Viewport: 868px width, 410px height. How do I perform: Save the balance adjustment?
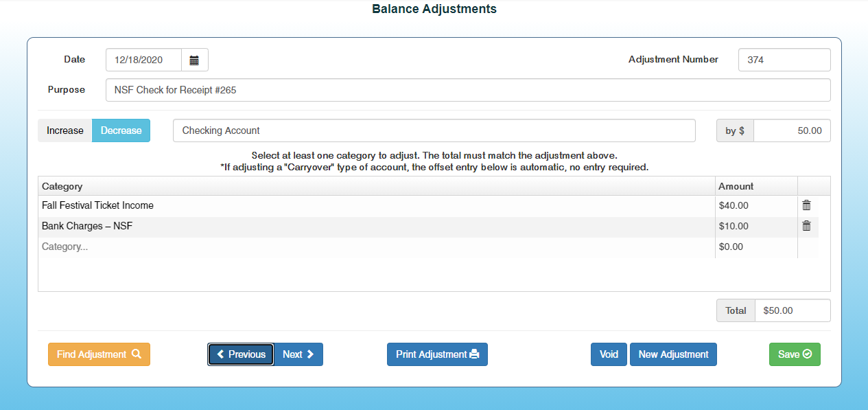tap(795, 354)
